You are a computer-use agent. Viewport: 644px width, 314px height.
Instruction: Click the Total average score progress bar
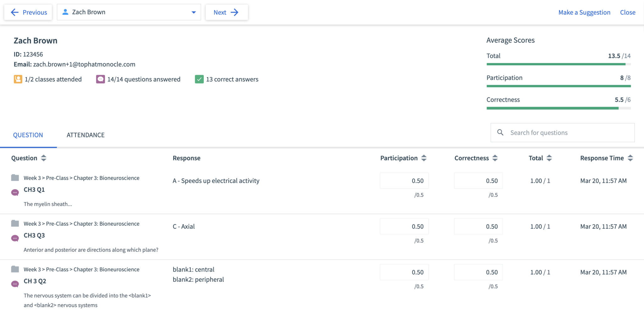click(558, 64)
